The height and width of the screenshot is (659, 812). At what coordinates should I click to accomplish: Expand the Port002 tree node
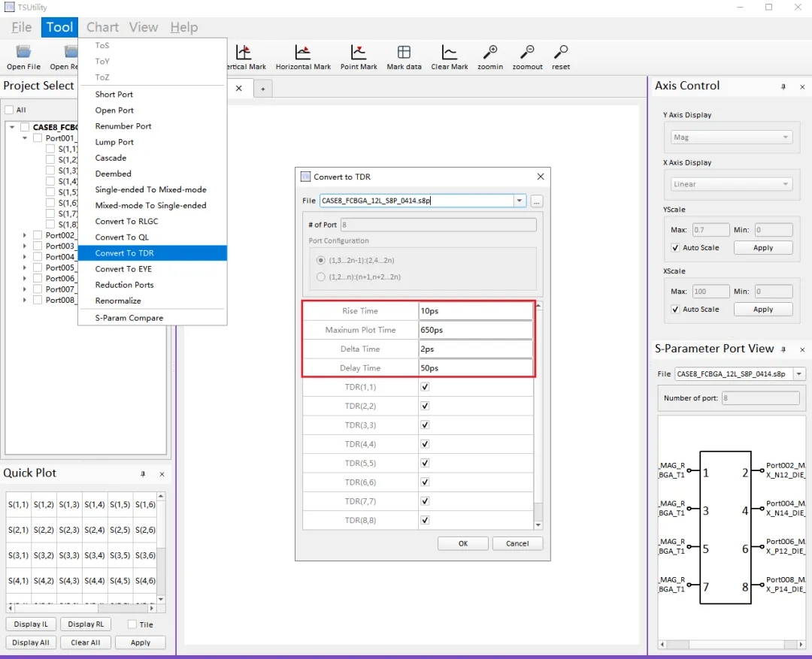25,235
